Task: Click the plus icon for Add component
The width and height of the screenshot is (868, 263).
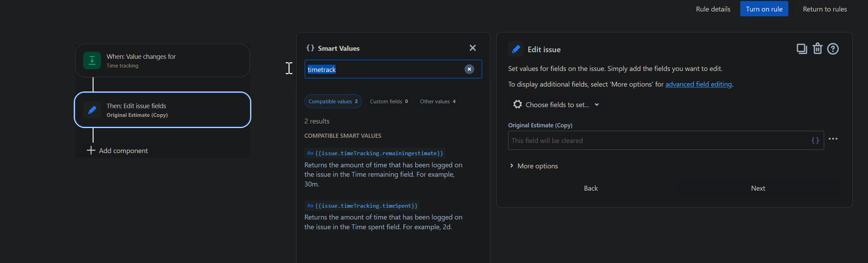Action: [x=91, y=150]
